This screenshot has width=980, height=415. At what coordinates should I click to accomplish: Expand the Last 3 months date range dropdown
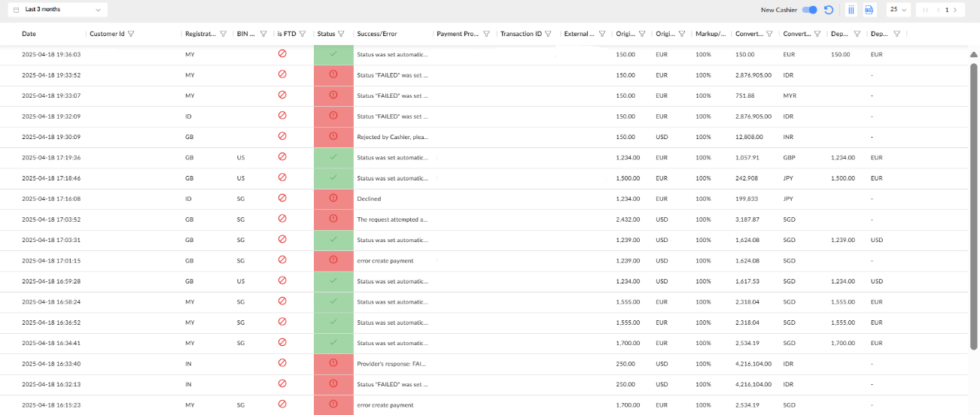pos(57,10)
